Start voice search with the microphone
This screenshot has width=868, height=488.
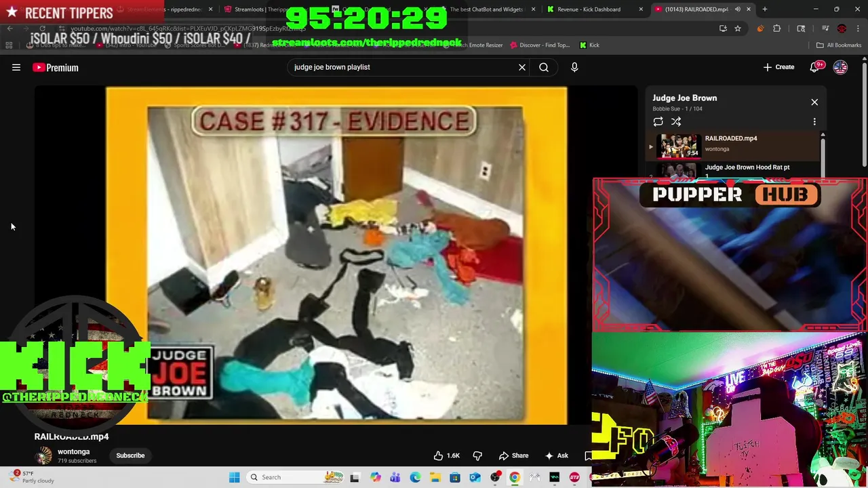point(574,67)
